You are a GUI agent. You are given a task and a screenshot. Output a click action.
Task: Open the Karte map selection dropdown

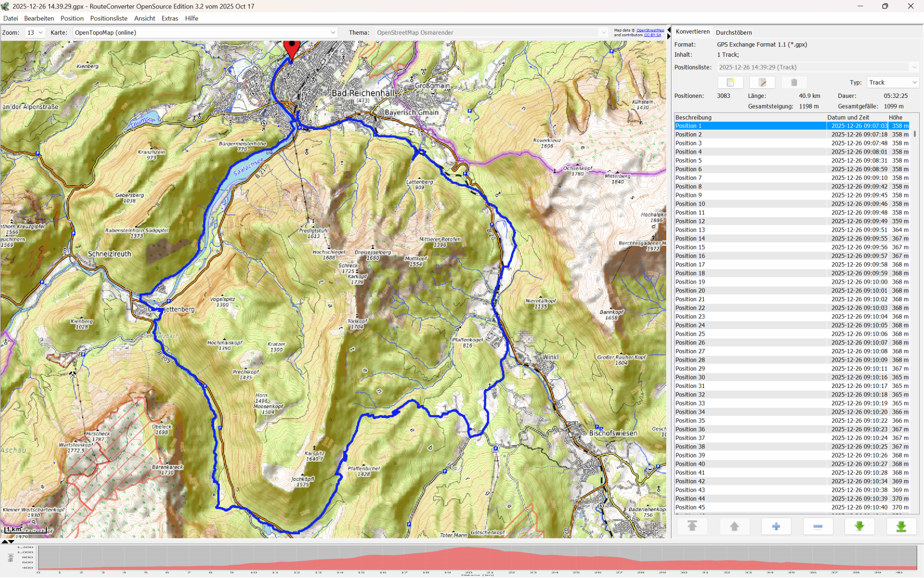pyautogui.click(x=205, y=33)
